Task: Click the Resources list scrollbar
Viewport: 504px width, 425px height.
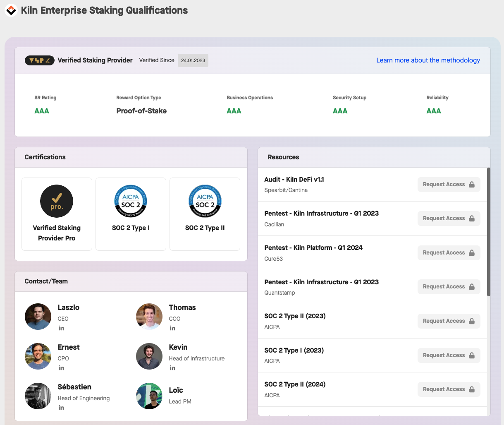Action: [x=489, y=232]
